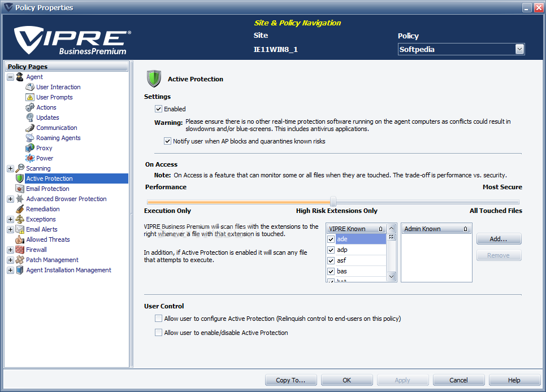Enable Allow user to configure Active Protection
546x392 pixels.
point(158,318)
